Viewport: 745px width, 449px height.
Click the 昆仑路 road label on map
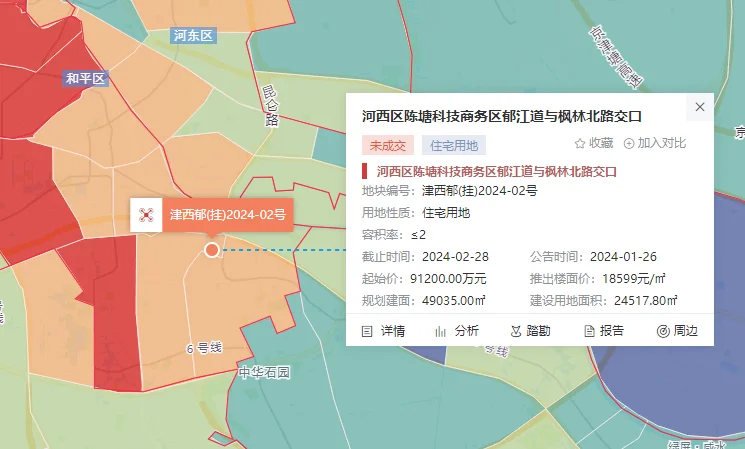pyautogui.click(x=270, y=105)
